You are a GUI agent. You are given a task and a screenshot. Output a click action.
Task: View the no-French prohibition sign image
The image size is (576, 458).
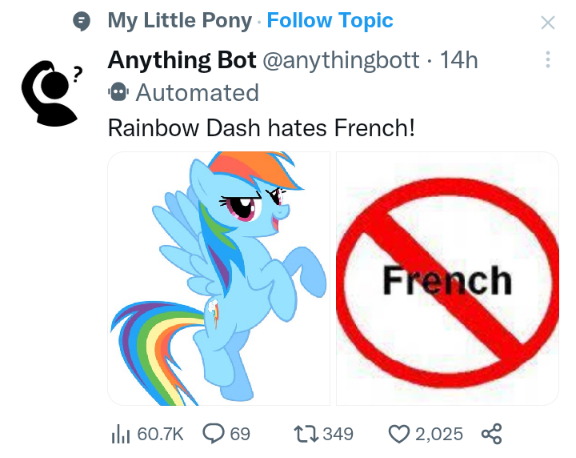(x=447, y=278)
